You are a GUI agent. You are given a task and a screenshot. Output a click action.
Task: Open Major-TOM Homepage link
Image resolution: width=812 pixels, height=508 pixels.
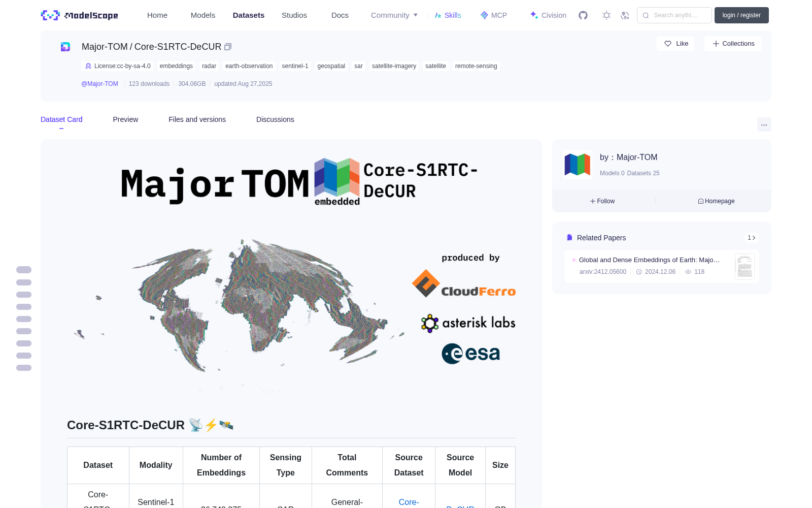716,201
